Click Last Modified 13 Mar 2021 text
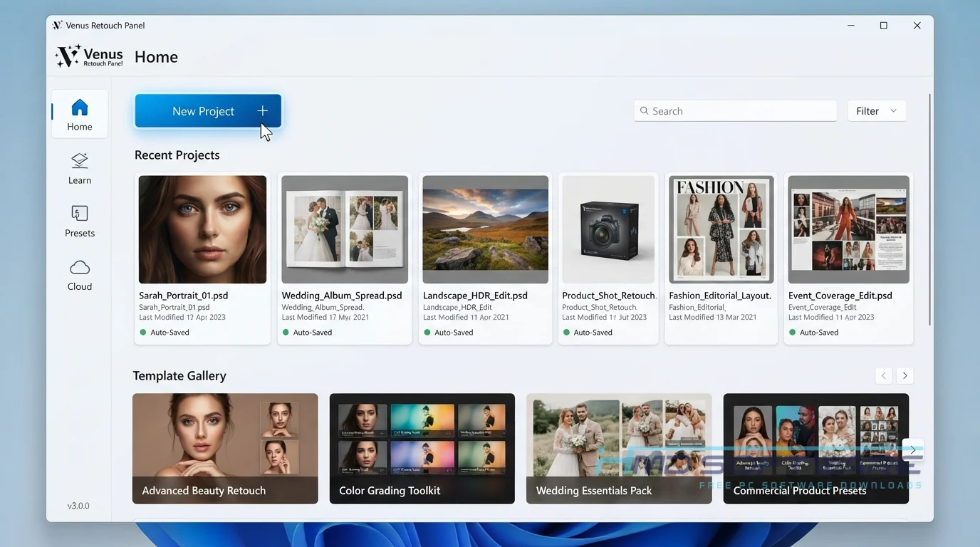This screenshot has height=547, width=980. click(713, 317)
